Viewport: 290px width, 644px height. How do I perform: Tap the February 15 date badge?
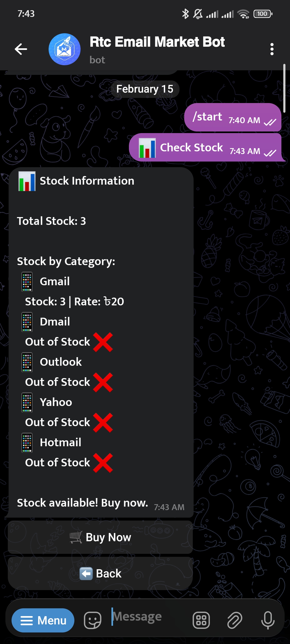(x=145, y=89)
